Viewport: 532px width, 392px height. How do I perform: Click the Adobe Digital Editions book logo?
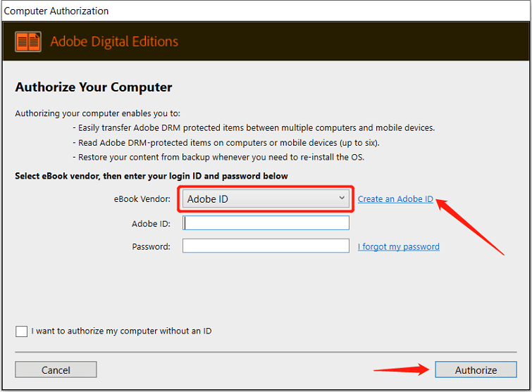pyautogui.click(x=27, y=42)
